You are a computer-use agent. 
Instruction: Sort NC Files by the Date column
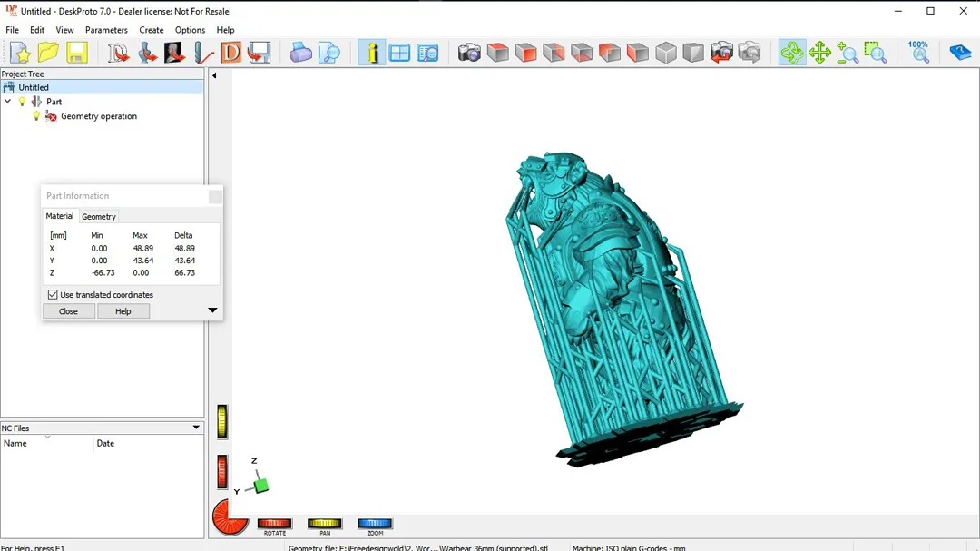(149, 443)
